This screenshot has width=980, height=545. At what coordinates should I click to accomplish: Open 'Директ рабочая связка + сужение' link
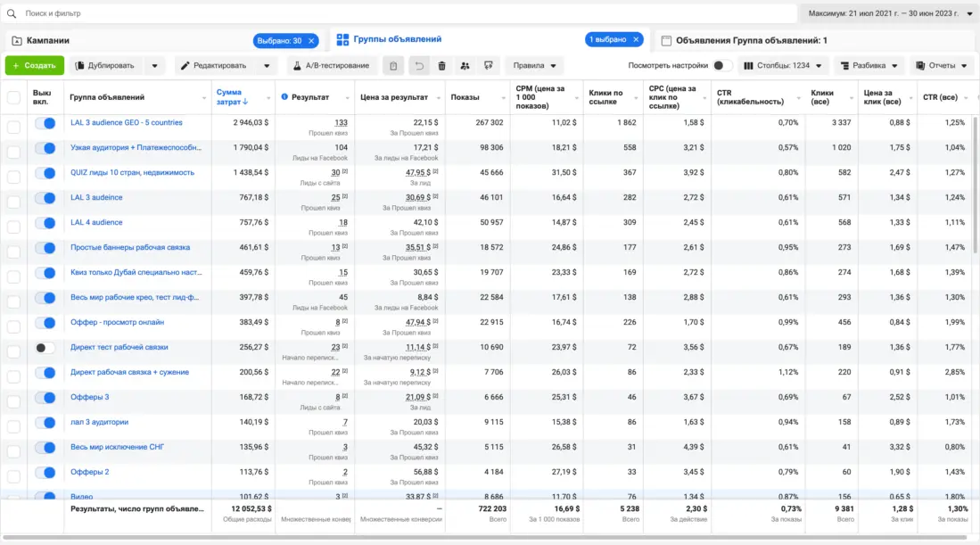click(x=129, y=373)
